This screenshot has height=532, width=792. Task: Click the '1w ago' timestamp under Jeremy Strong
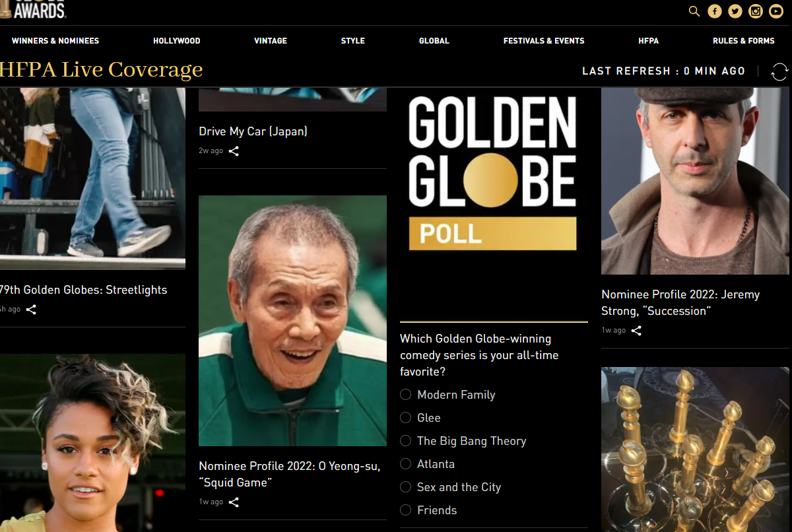click(614, 331)
